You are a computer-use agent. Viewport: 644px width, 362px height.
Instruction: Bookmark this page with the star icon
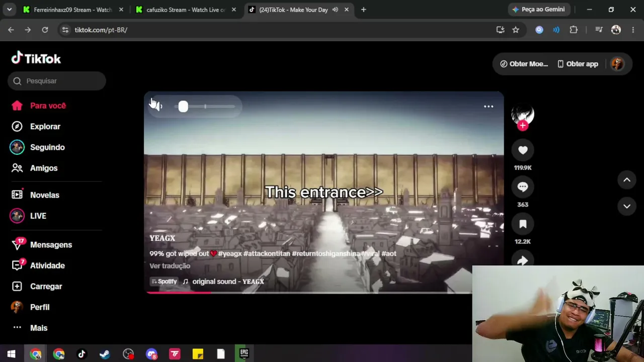point(516,30)
